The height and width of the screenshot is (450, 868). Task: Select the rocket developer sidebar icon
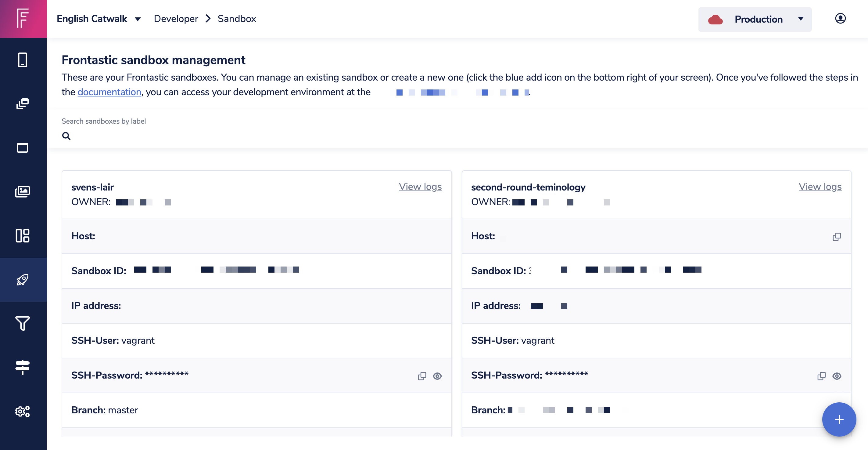coord(23,279)
